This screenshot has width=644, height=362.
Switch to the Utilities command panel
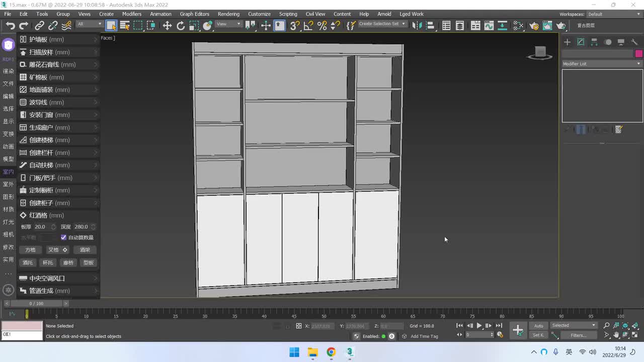coord(634,42)
